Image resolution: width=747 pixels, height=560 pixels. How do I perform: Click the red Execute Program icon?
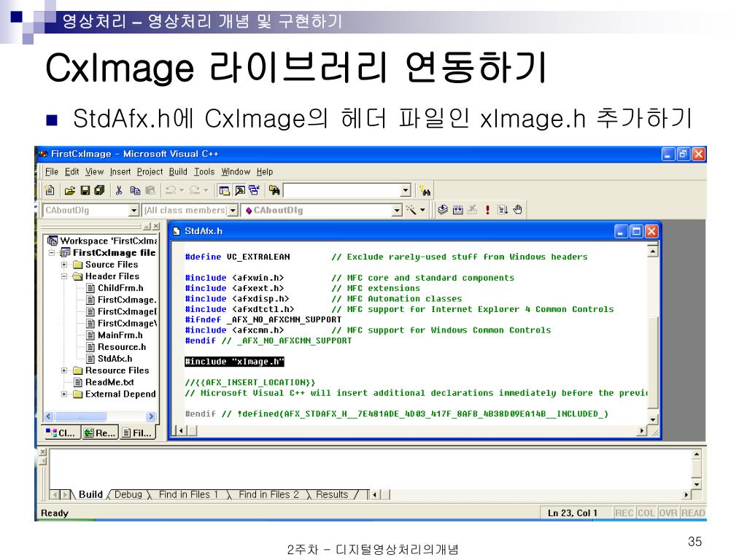pyautogui.click(x=487, y=209)
